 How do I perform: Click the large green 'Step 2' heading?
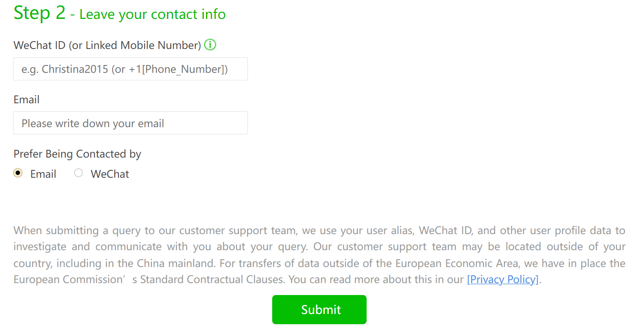click(39, 13)
